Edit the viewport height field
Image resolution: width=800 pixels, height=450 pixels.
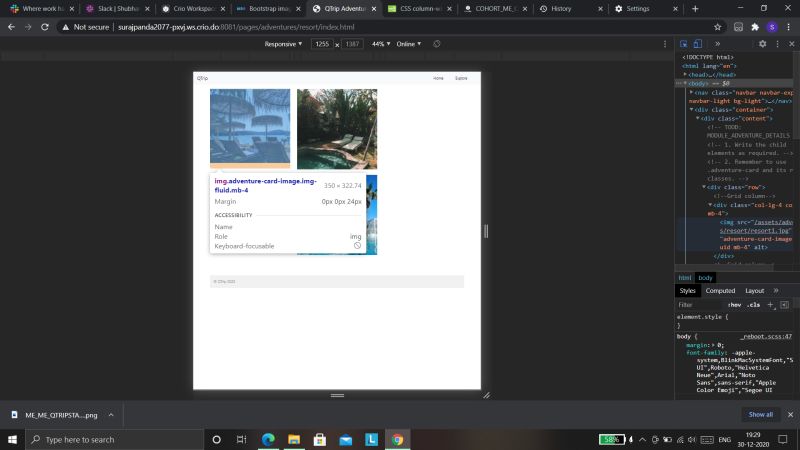(x=352, y=44)
